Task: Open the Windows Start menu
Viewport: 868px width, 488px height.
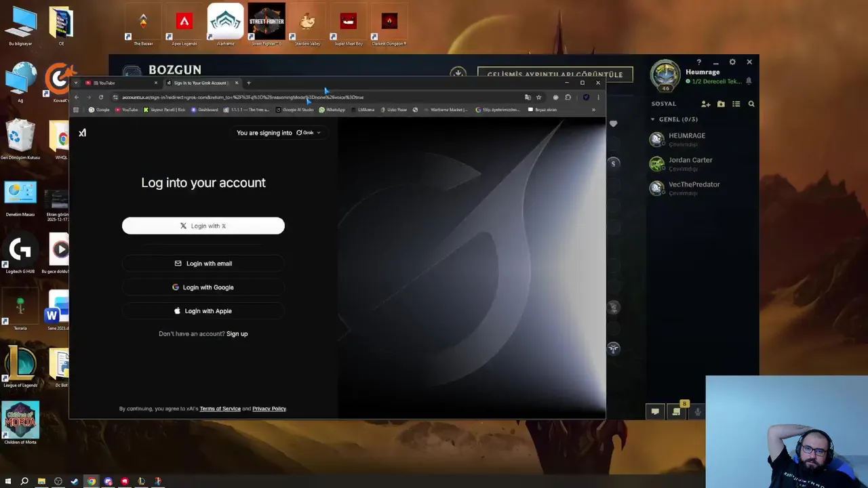Action: [8, 481]
